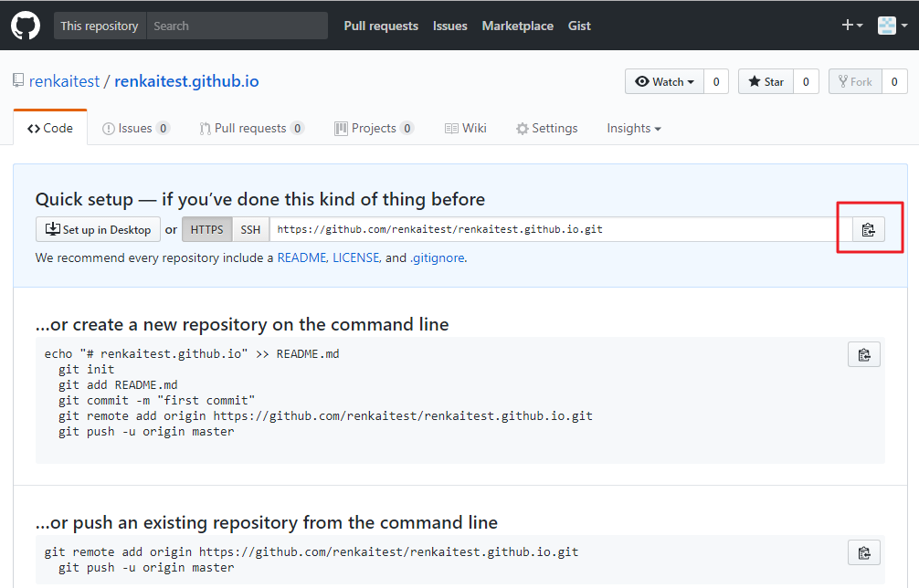Open the GitHub Octocat home logo

(26, 26)
